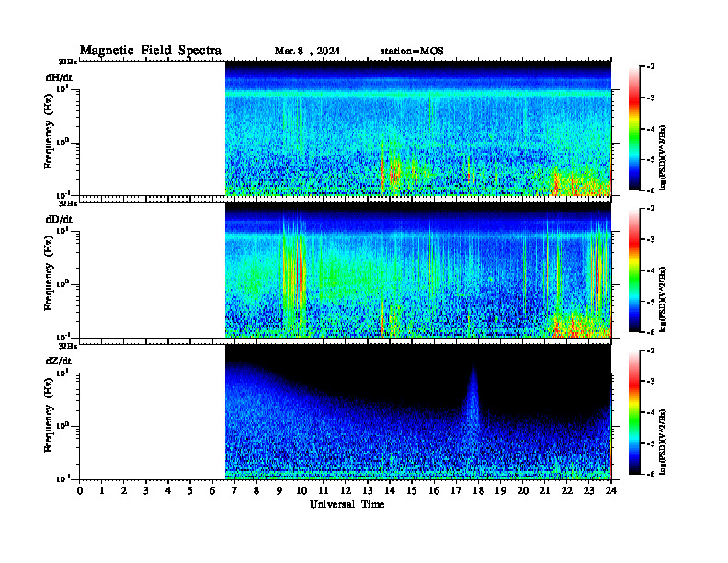Click hour tick label "24" on time axis
This screenshot has height=563, width=728.
tap(611, 491)
